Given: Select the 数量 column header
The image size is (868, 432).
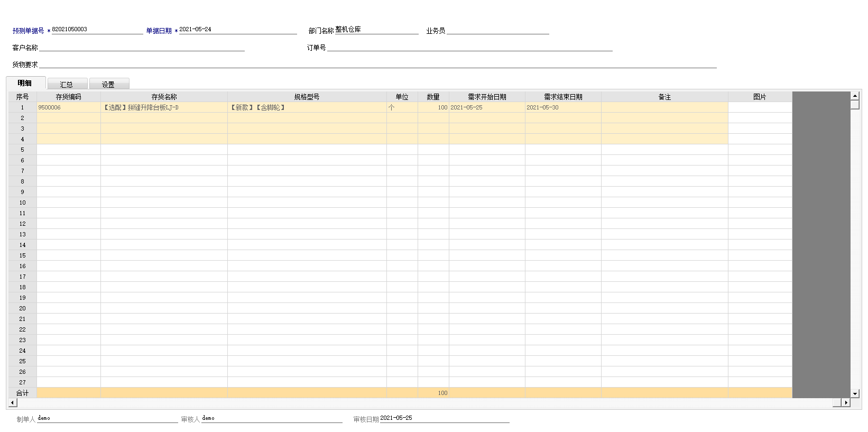Looking at the screenshot, I should tap(433, 97).
